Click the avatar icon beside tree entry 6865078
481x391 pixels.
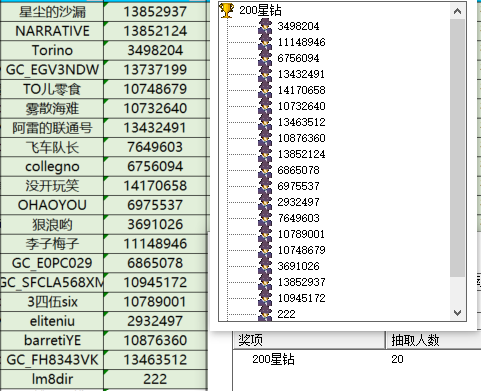pyautogui.click(x=265, y=170)
